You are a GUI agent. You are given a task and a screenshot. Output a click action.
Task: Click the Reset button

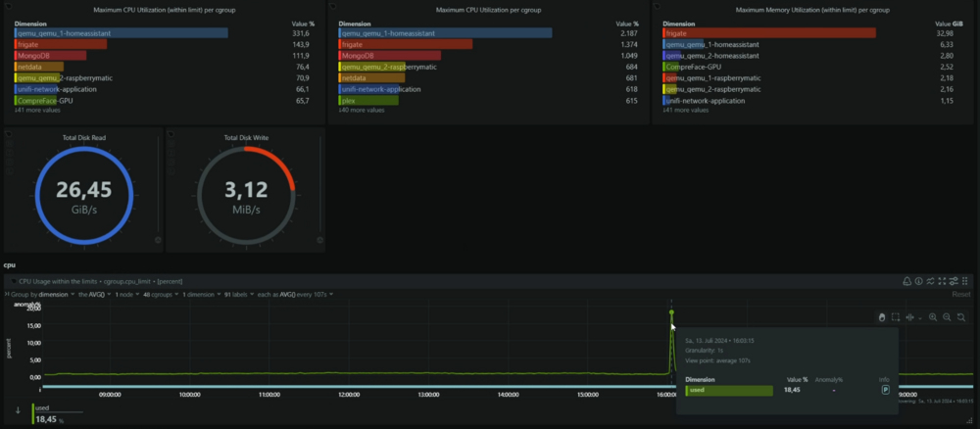[x=960, y=294]
